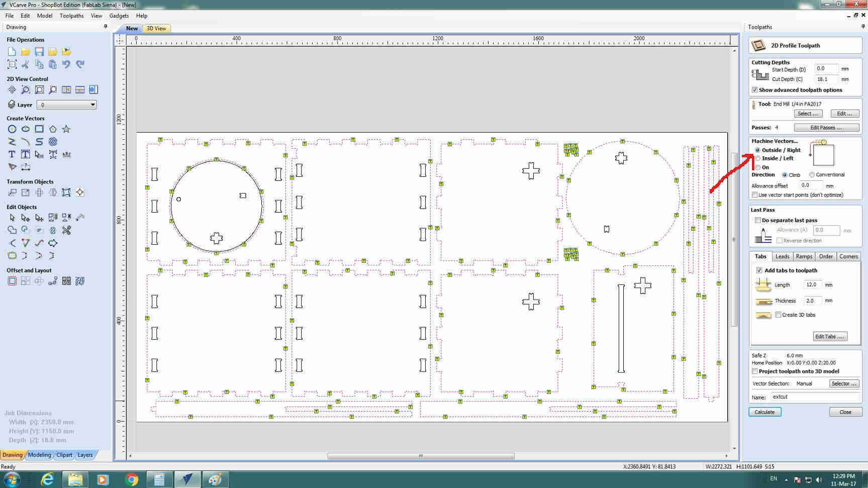868x488 pixels.
Task: Select the Draw Curve S-shaped tool
Action: (x=39, y=142)
